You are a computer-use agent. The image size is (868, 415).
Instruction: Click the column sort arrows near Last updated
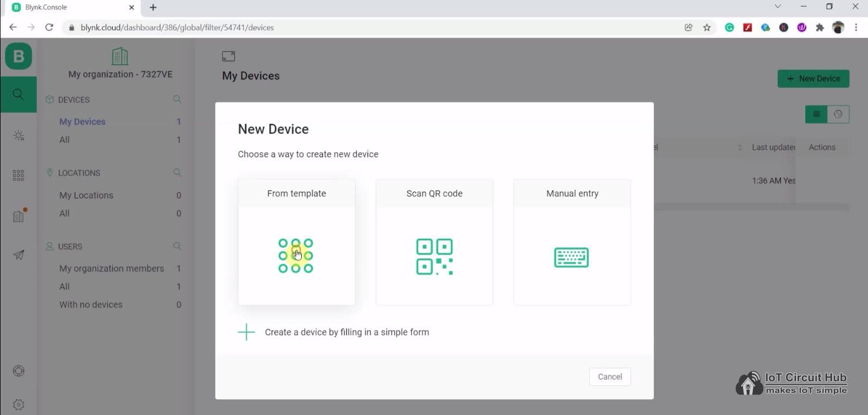[x=739, y=147]
